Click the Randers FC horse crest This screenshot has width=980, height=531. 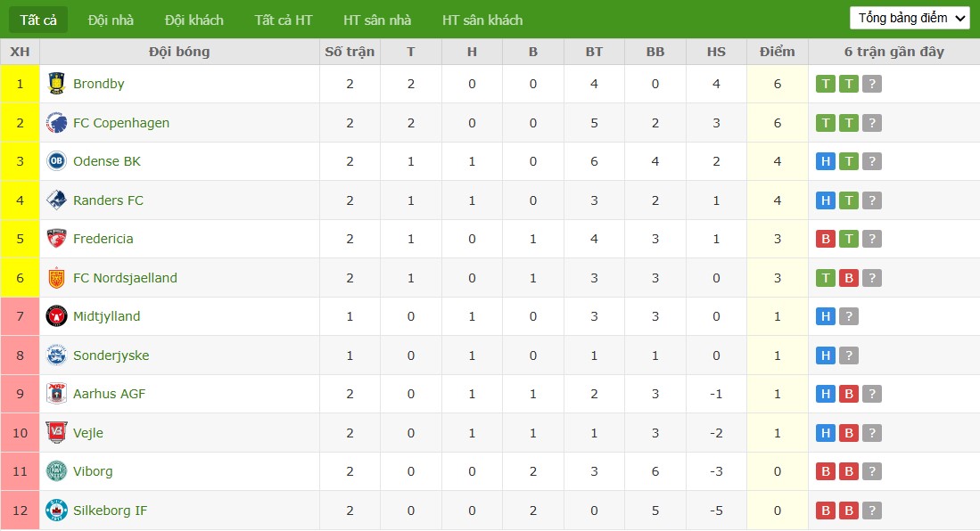56,200
